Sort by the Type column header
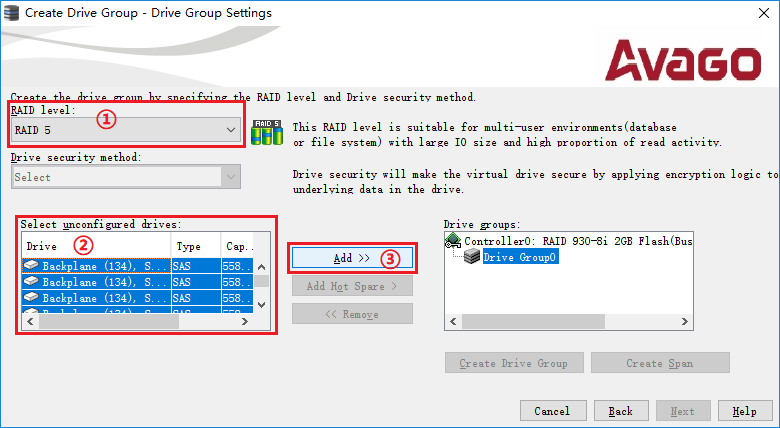This screenshot has height=428, width=780. pyautogui.click(x=195, y=246)
